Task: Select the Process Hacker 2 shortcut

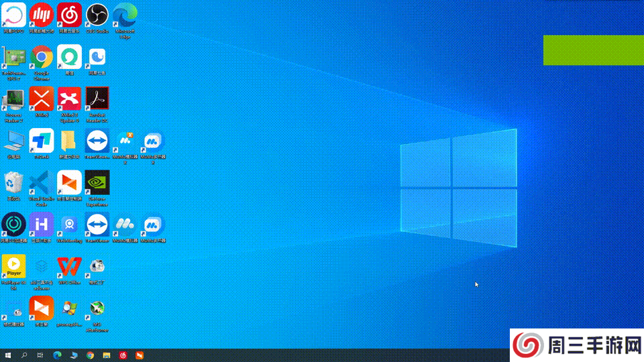Action: pos(13,99)
